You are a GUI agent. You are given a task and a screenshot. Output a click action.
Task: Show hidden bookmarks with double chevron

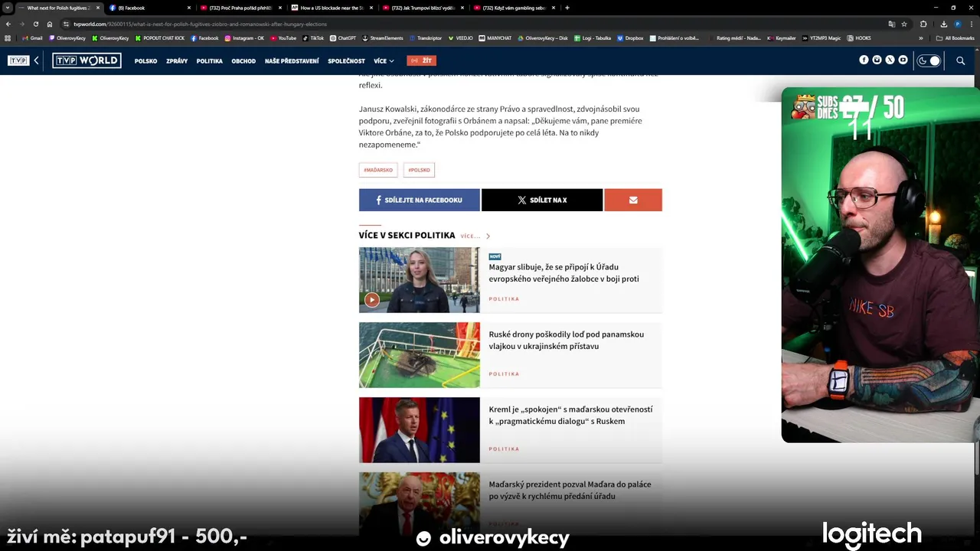tap(921, 37)
